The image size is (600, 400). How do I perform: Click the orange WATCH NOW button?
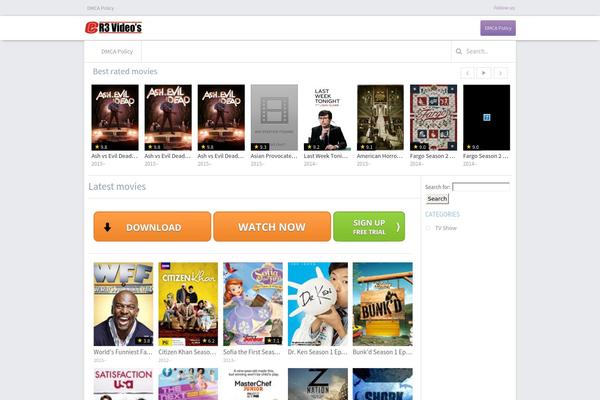(272, 227)
